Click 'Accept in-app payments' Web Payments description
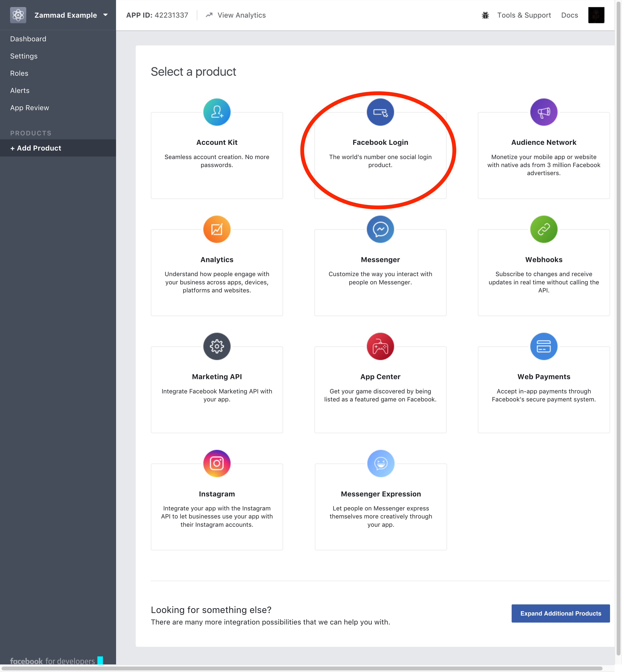Image resolution: width=622 pixels, height=672 pixels. (x=544, y=395)
